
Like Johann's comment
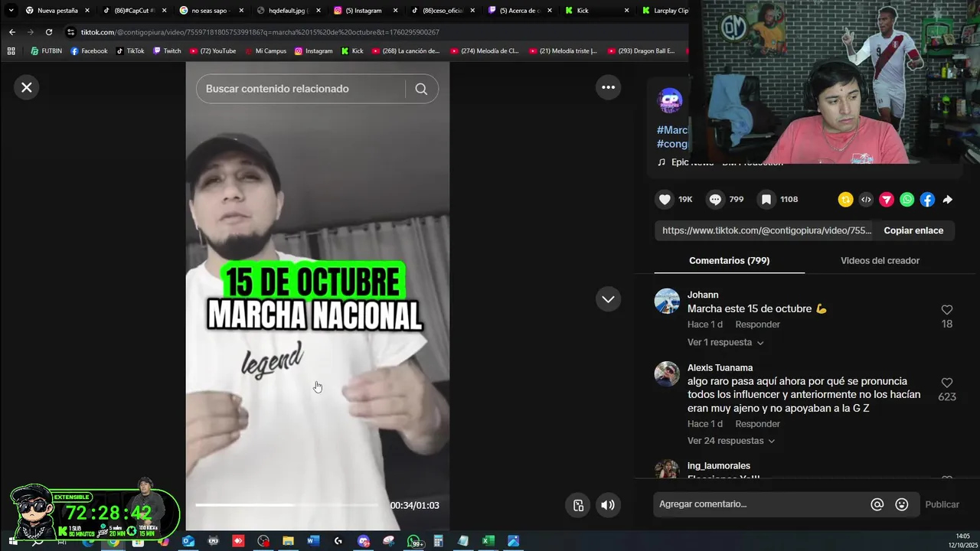tap(947, 310)
